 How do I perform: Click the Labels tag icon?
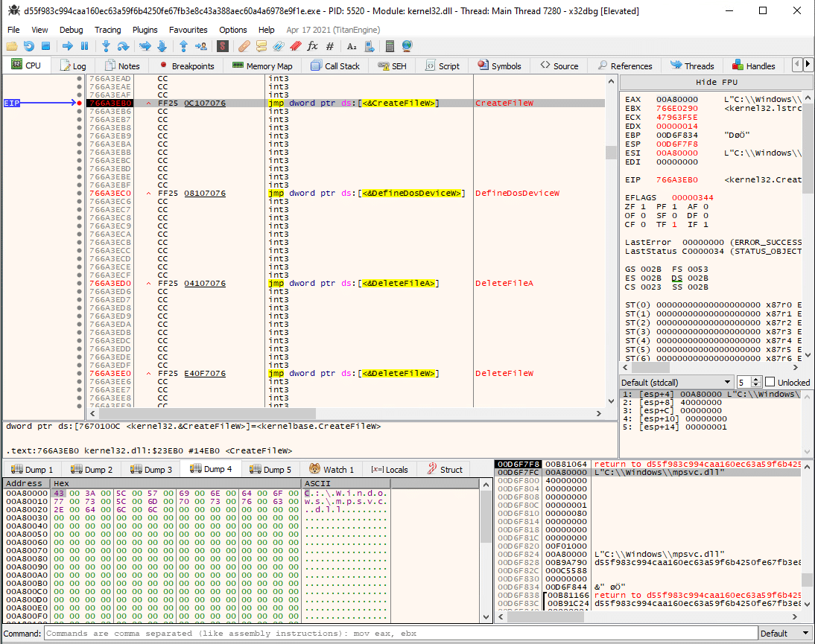coord(278,46)
